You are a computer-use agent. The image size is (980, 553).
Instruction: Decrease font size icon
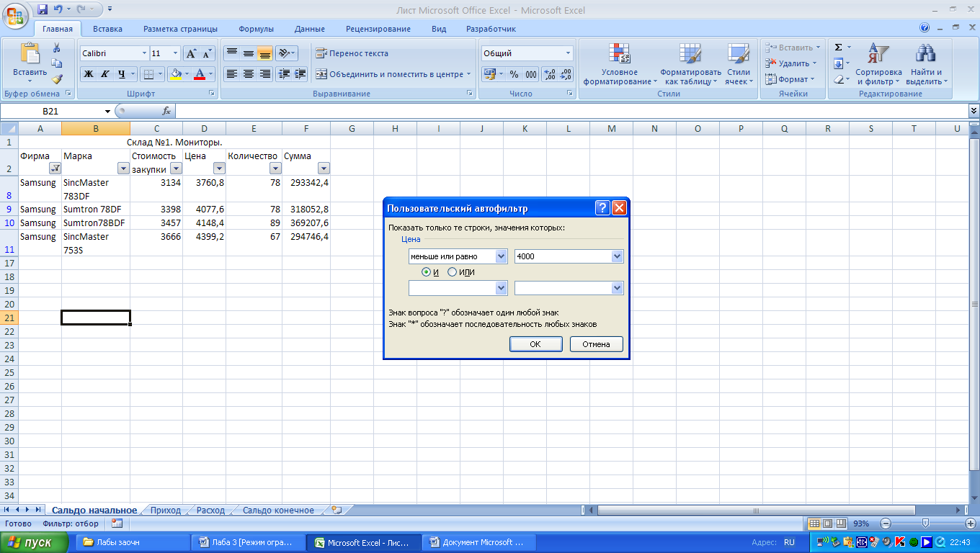click(208, 53)
